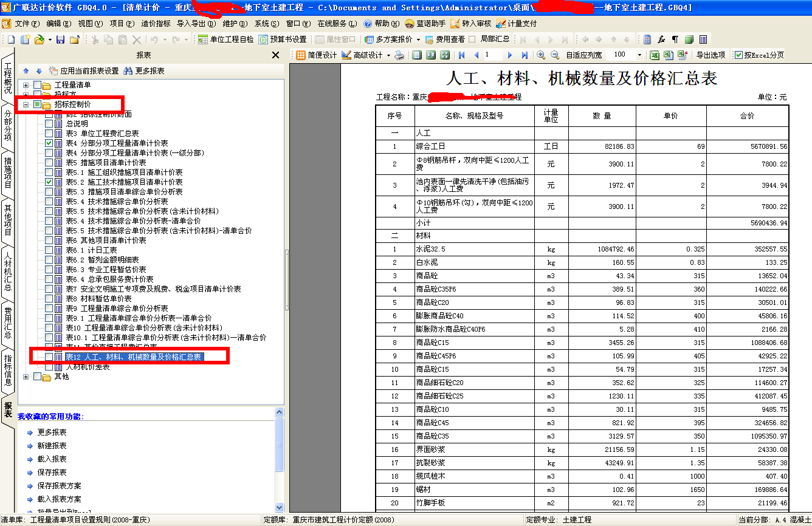812x526 pixels.
Task: Click the New file icon in toolbar
Action: click(11, 39)
